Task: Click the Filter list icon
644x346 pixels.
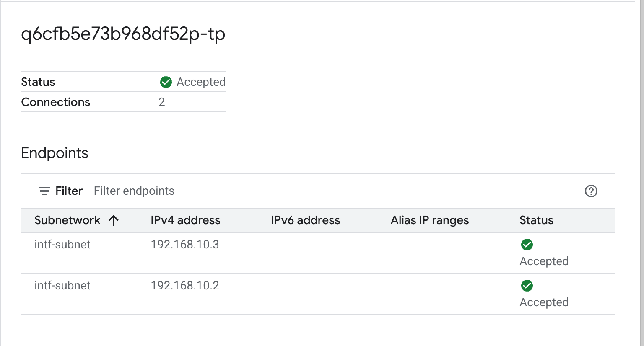Action: coord(44,191)
